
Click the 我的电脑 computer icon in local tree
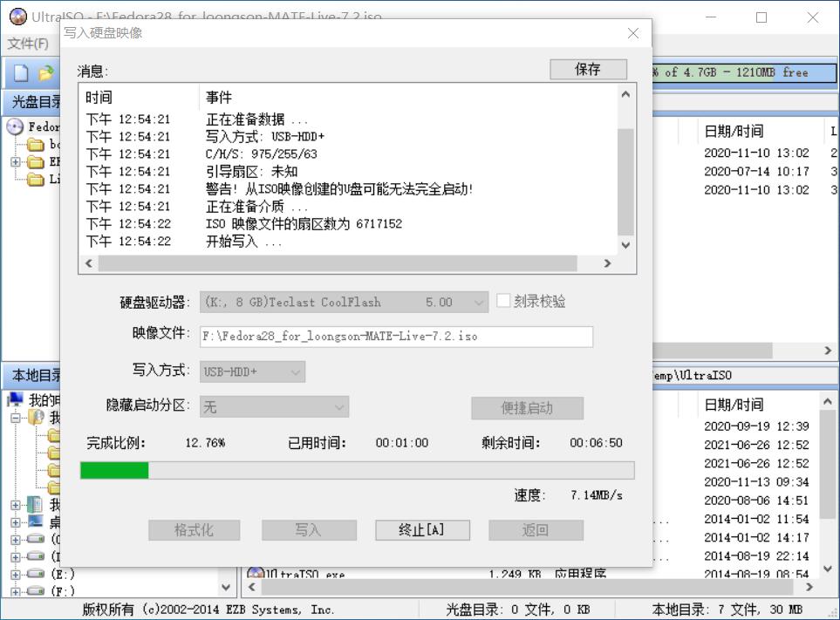tap(17, 399)
